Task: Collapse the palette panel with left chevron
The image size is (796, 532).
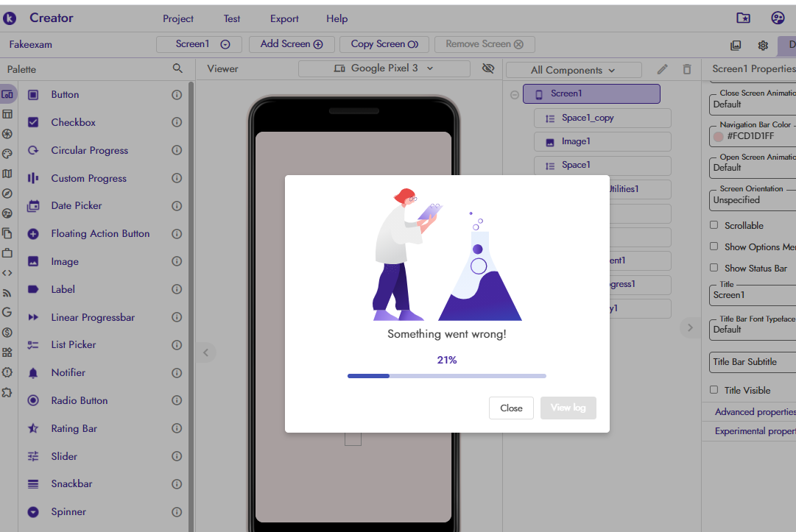Action: (x=205, y=352)
